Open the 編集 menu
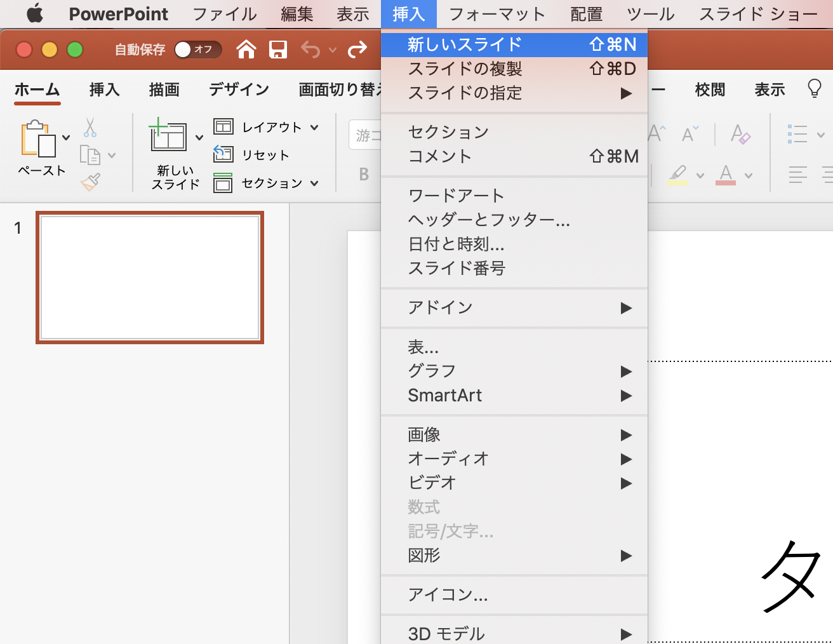 (297, 14)
